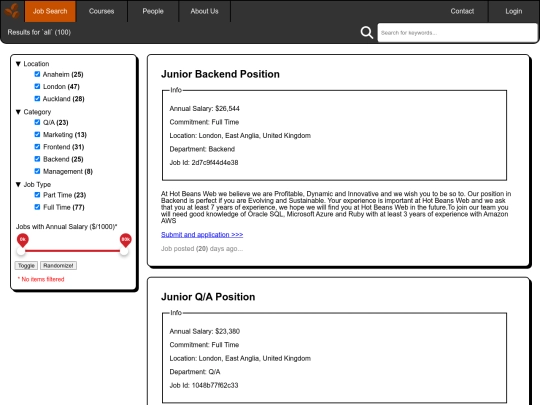
Task: Open the Courses tab
Action: click(101, 11)
